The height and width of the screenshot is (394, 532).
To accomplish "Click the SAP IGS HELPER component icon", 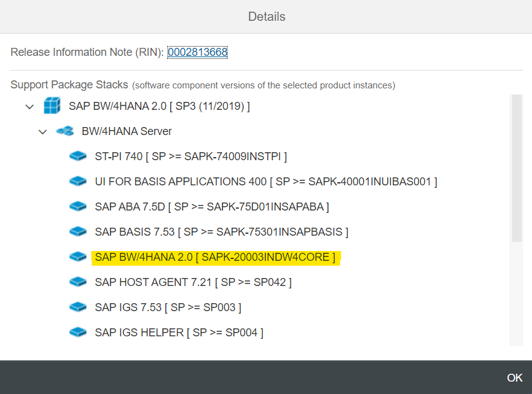I will click(x=77, y=332).
